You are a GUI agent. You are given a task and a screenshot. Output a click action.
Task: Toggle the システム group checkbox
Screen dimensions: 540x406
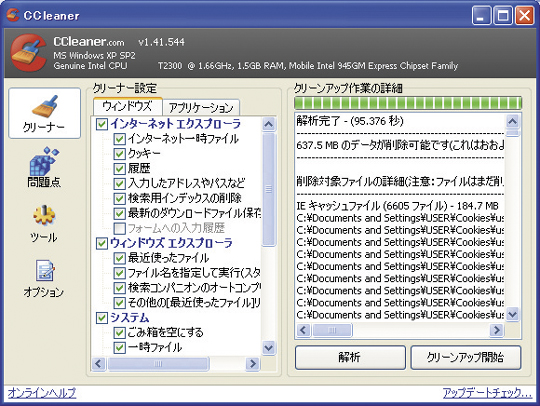pos(102,318)
